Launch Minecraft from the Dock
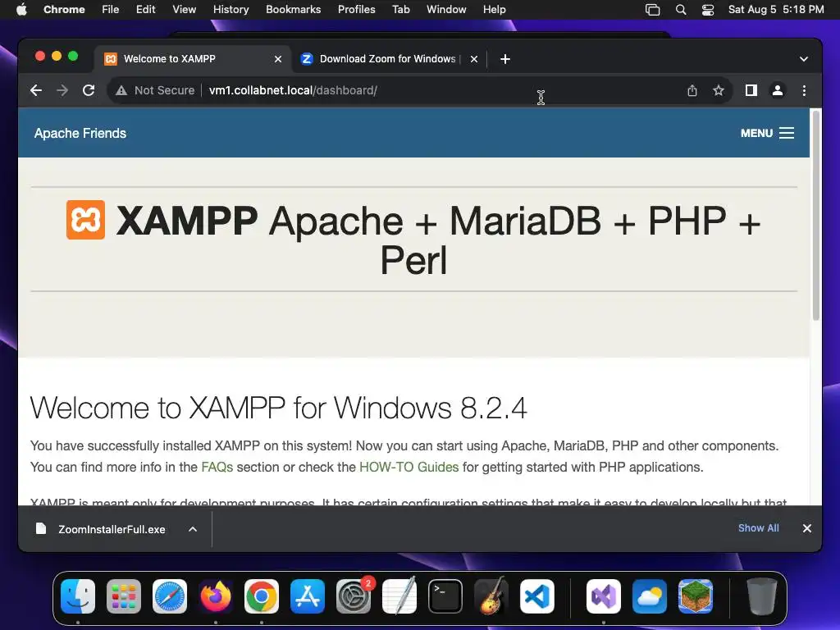This screenshot has height=630, width=840. click(x=696, y=596)
